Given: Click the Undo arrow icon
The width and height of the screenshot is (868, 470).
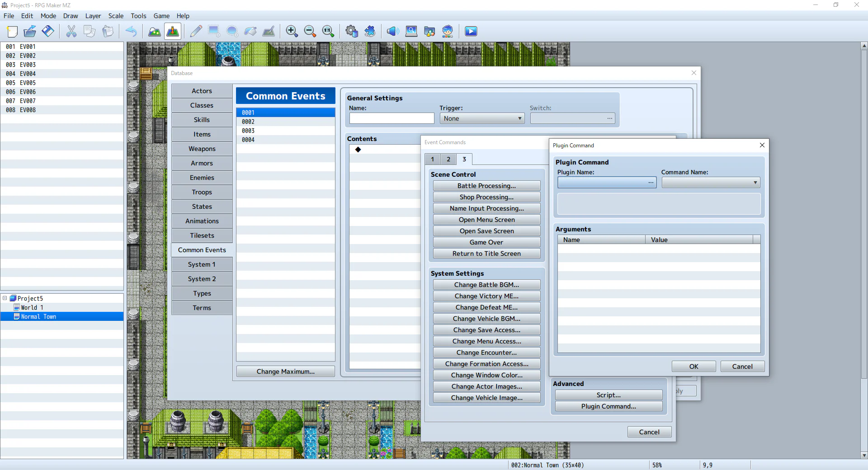Looking at the screenshot, I should point(131,31).
